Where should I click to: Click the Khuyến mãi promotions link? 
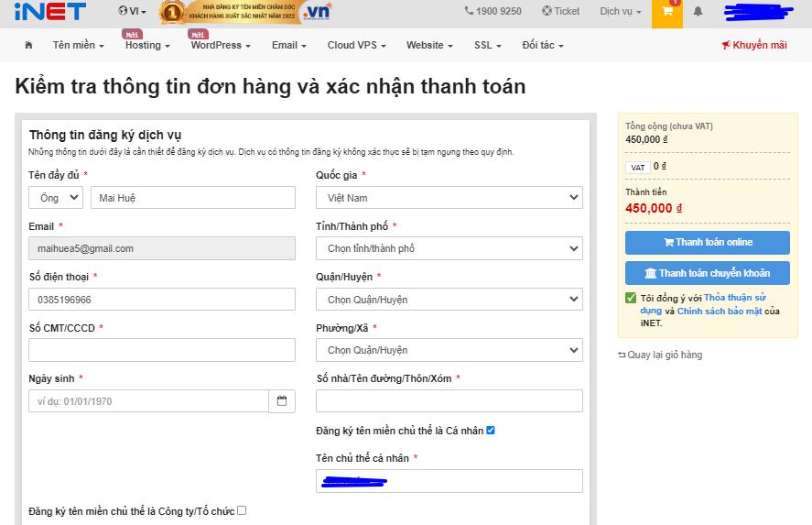point(754,45)
